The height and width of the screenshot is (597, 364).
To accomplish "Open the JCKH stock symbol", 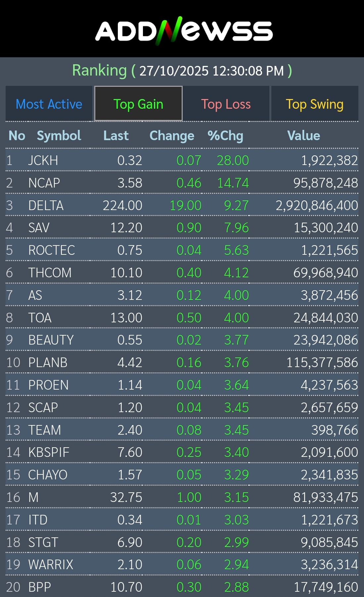I will [x=43, y=160].
